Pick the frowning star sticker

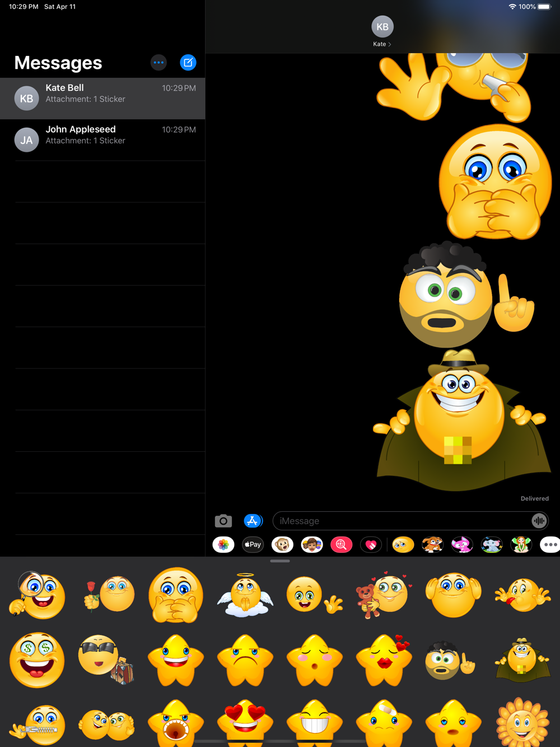point(245,660)
